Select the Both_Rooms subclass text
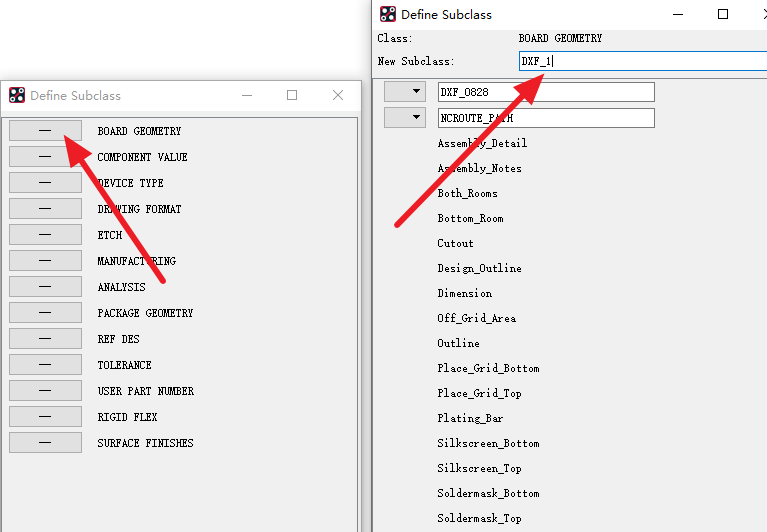Viewport: 767px width, 532px height. pos(468,193)
